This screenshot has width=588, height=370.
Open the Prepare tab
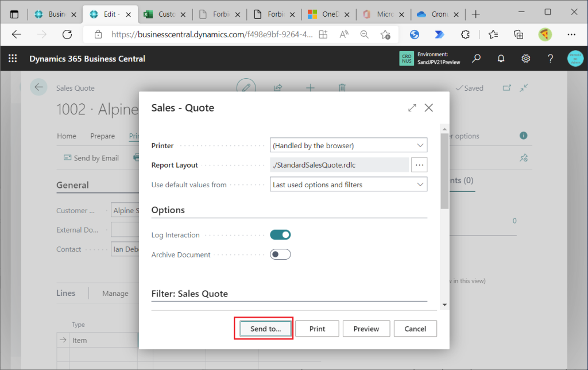(x=102, y=136)
